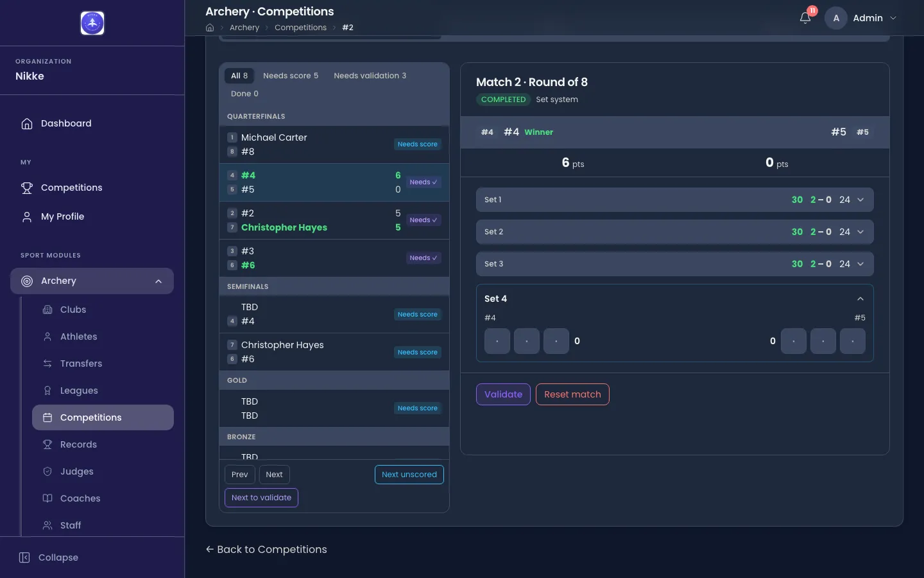This screenshot has width=924, height=578.
Task: Click last Set 4 arrow box for #5
Action: (853, 341)
